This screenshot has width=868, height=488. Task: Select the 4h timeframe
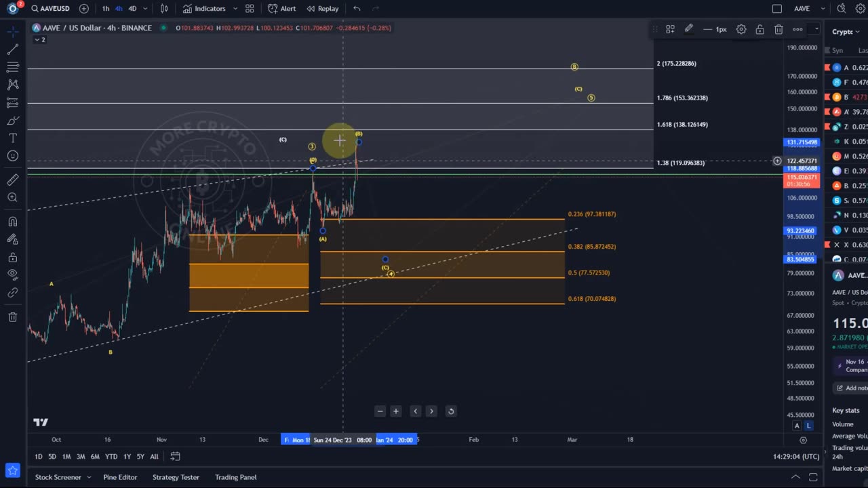coord(119,9)
